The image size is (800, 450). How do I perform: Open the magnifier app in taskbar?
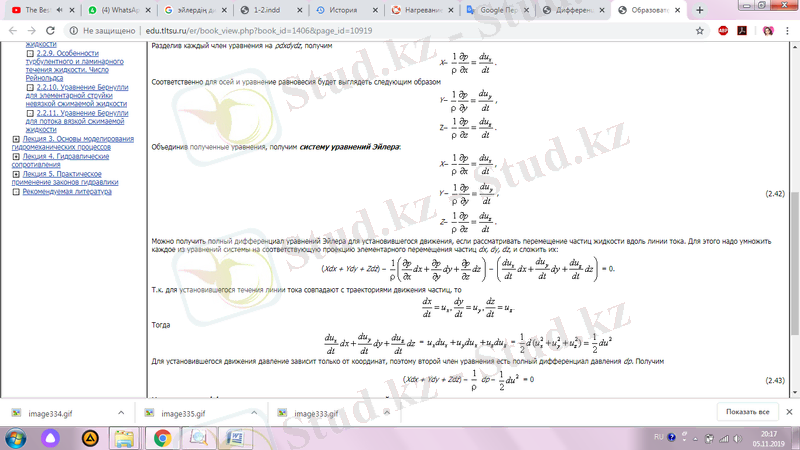click(198, 438)
